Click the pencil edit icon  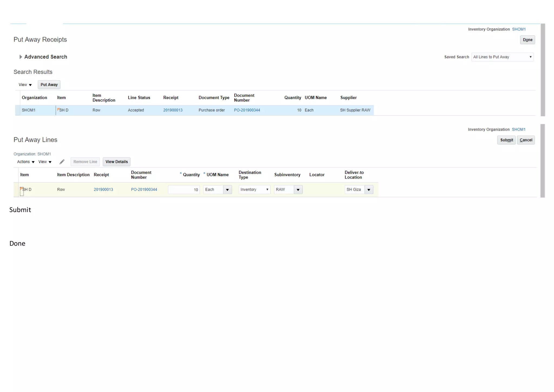pyautogui.click(x=62, y=162)
